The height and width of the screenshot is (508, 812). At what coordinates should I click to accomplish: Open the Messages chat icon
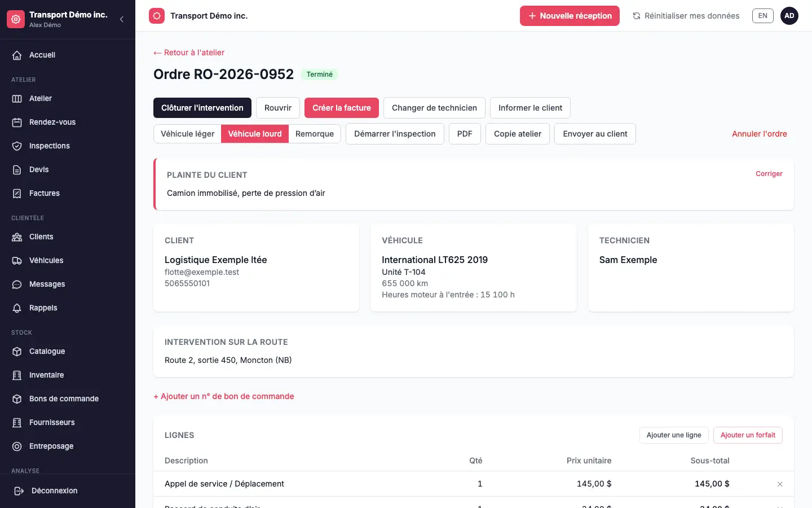click(17, 284)
